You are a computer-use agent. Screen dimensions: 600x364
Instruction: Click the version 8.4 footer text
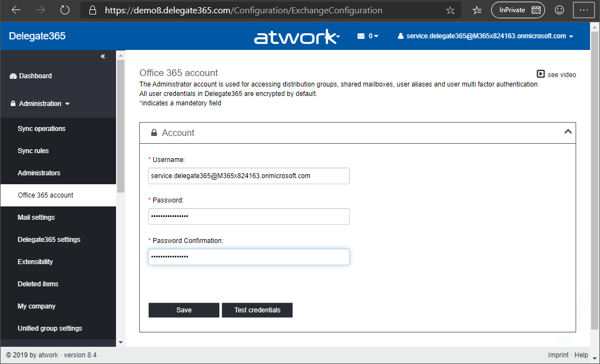[x=80, y=355]
